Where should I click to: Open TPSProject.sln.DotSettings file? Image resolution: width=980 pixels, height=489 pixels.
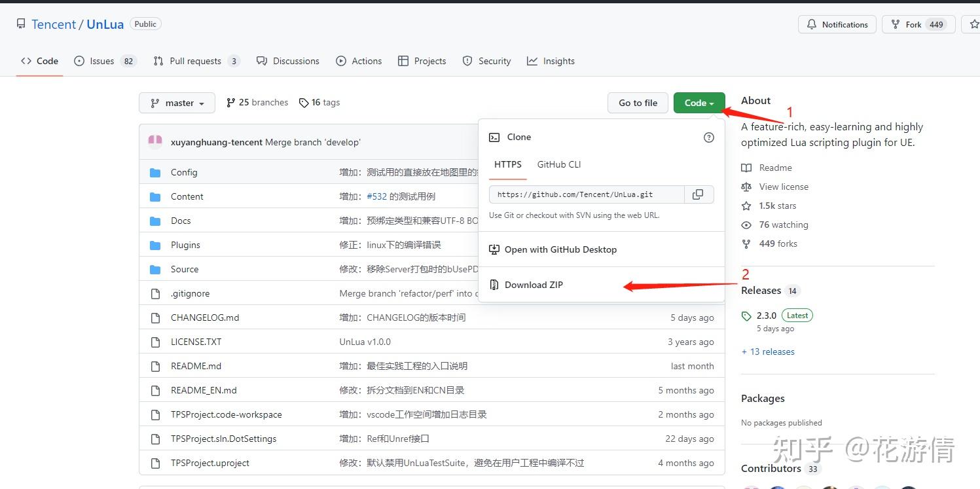(224, 439)
